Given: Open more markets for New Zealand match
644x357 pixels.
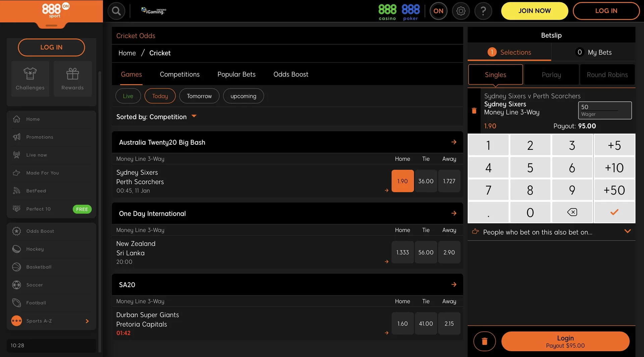Looking at the screenshot, I should [x=386, y=262].
